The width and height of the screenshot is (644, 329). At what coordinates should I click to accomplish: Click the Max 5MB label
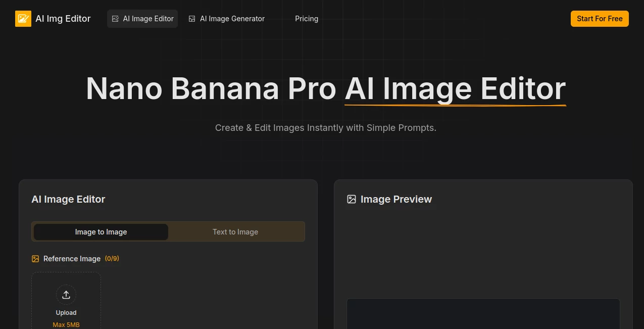[66, 324]
